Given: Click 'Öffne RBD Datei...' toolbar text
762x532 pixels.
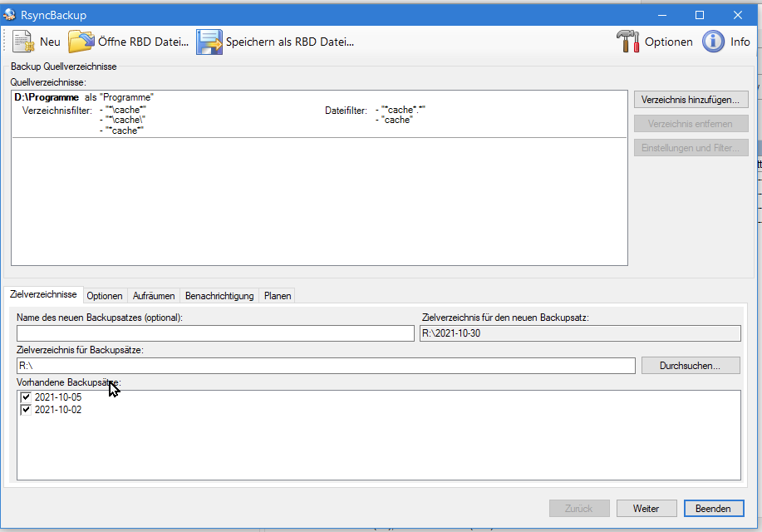Looking at the screenshot, I should point(144,42).
